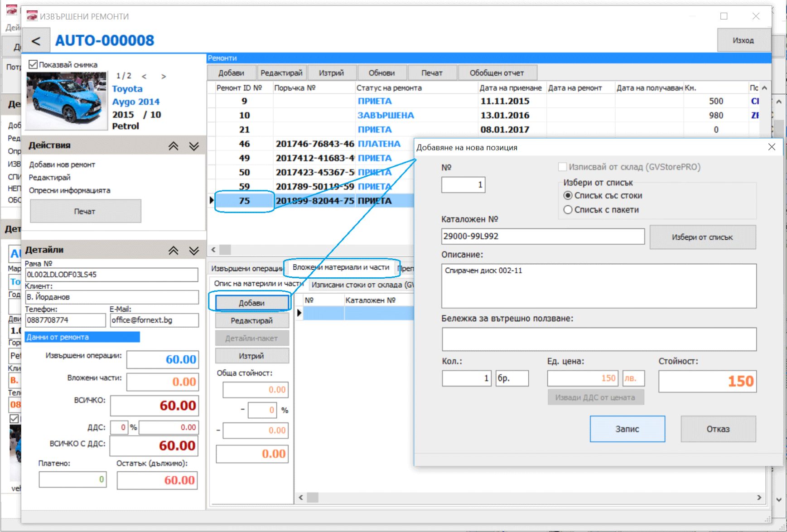
Task: Close the ИЗВЪРШЕНИ РЕМОНТИ window
Action: pyautogui.click(x=756, y=16)
